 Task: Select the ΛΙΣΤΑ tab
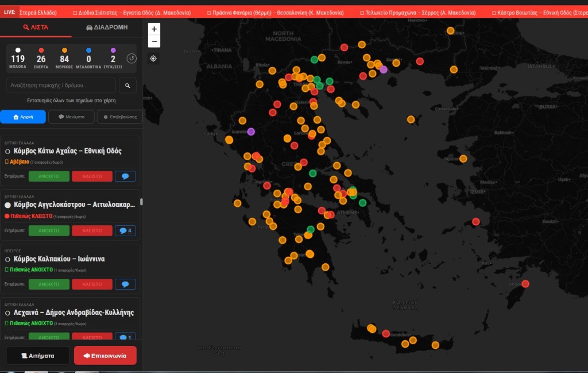[36, 28]
